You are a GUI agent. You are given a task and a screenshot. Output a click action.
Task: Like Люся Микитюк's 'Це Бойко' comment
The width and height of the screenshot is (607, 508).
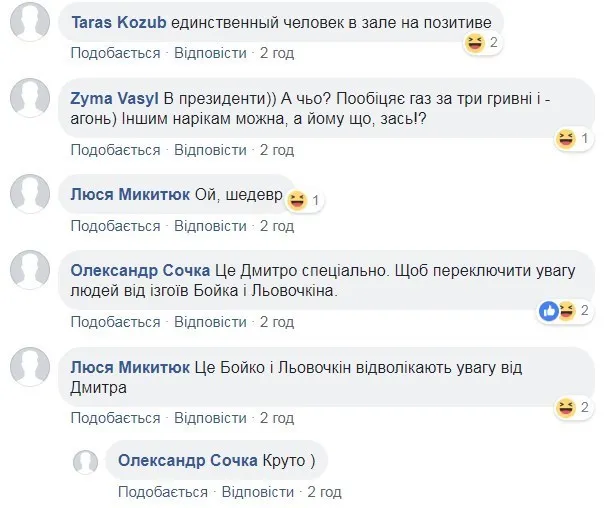(x=115, y=418)
